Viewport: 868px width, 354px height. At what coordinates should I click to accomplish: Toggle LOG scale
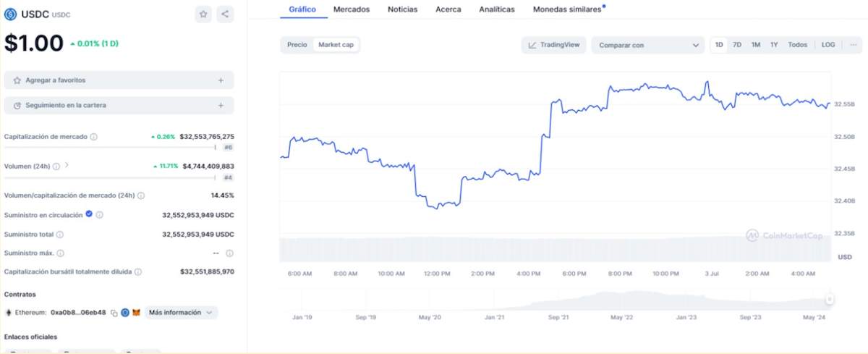click(x=828, y=45)
